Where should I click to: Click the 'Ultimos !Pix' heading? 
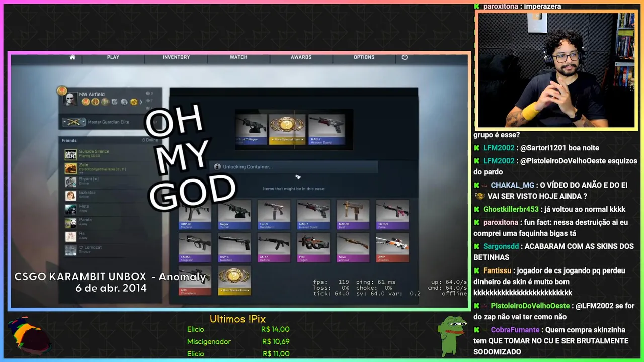click(237, 319)
